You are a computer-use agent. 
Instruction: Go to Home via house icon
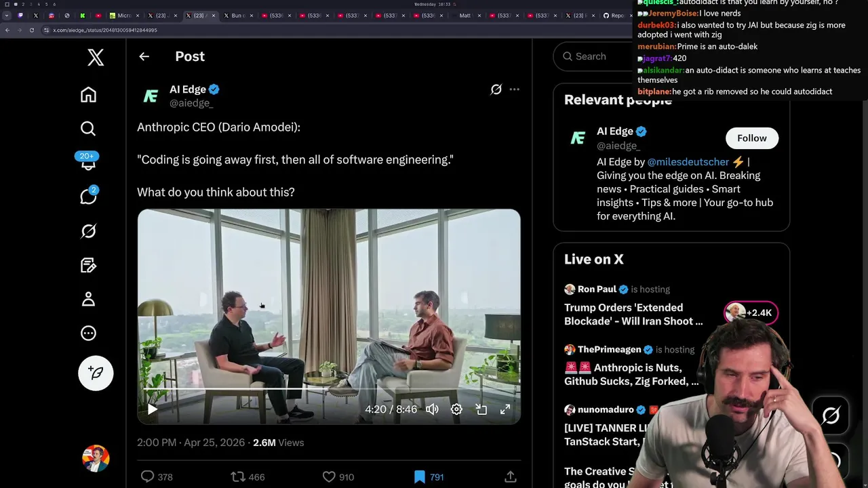point(88,95)
